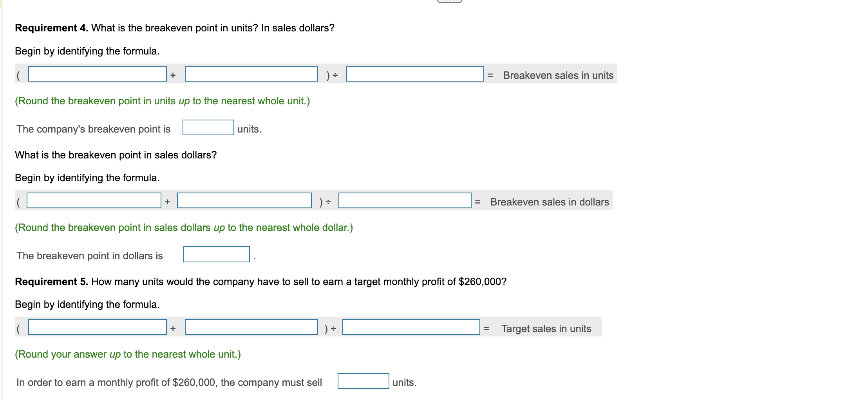Select the Requirement 4 heading text
This screenshot has width=868, height=400.
(174, 27)
